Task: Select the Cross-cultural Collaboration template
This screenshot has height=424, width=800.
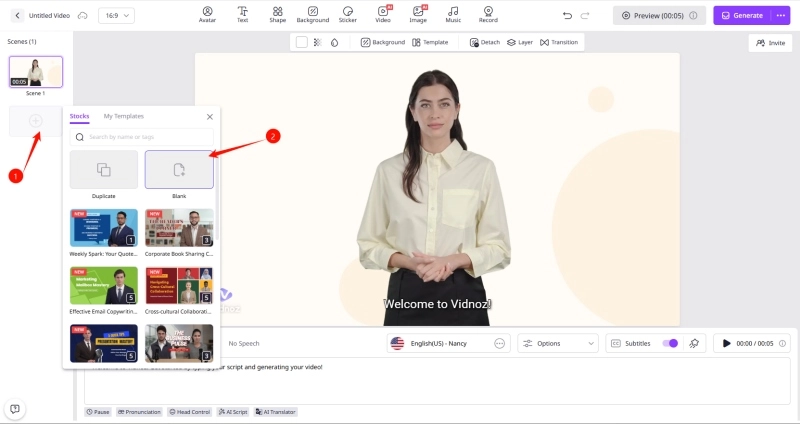Action: coord(179,285)
